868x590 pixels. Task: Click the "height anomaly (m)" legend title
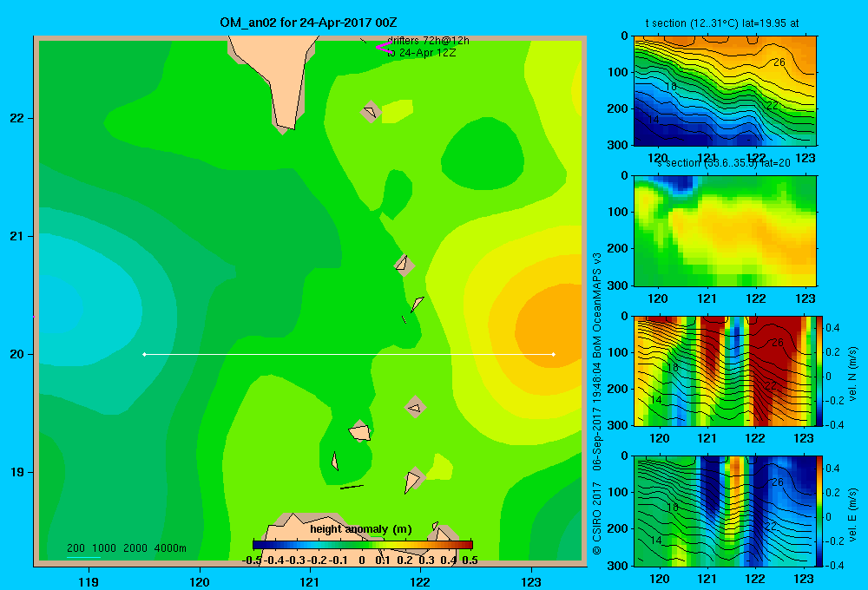point(361,529)
